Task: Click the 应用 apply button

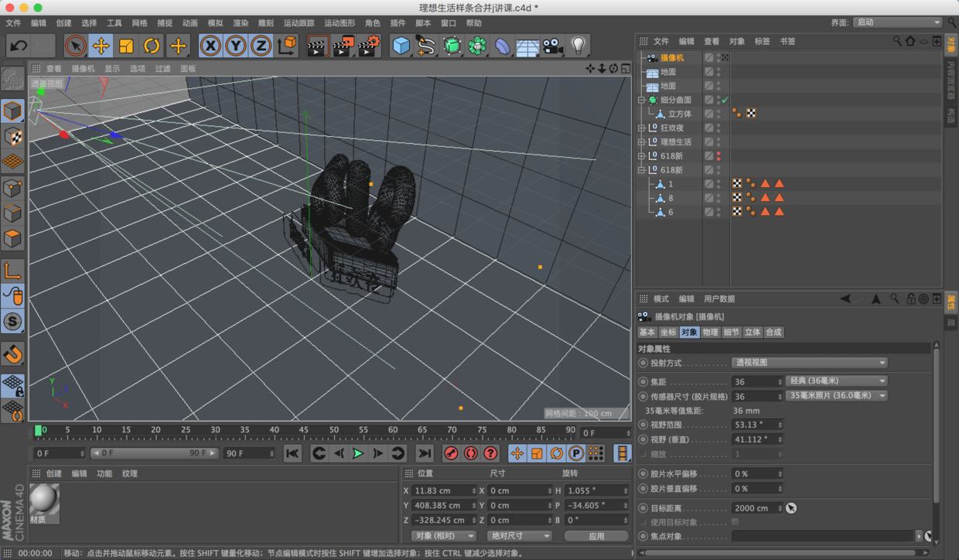Action: (596, 535)
